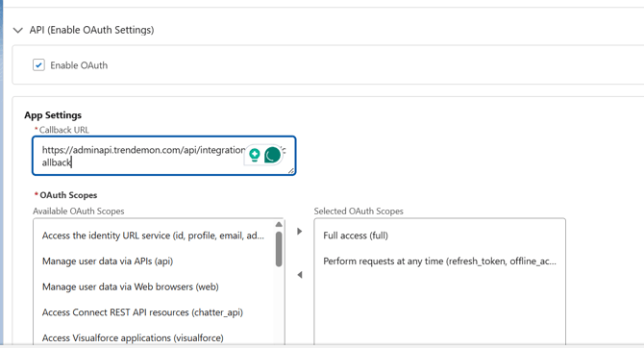Select the Access the identity URL service scope

click(153, 236)
